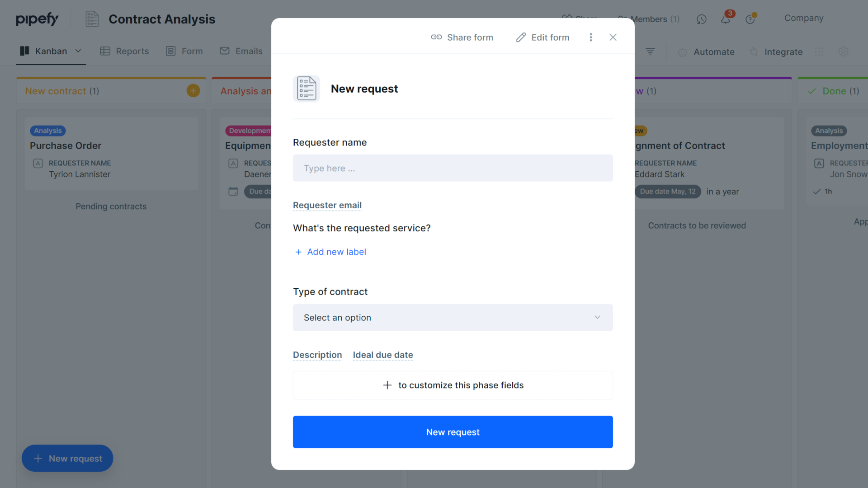The width and height of the screenshot is (868, 488).
Task: Open the Integrate feature icon
Action: pos(753,52)
